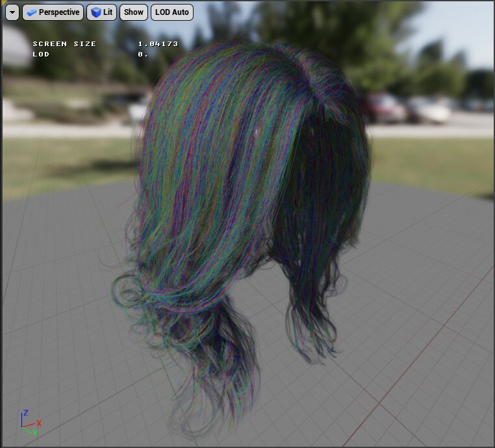This screenshot has height=448, width=495.
Task: Click the green Y axis label
Action: click(x=34, y=432)
